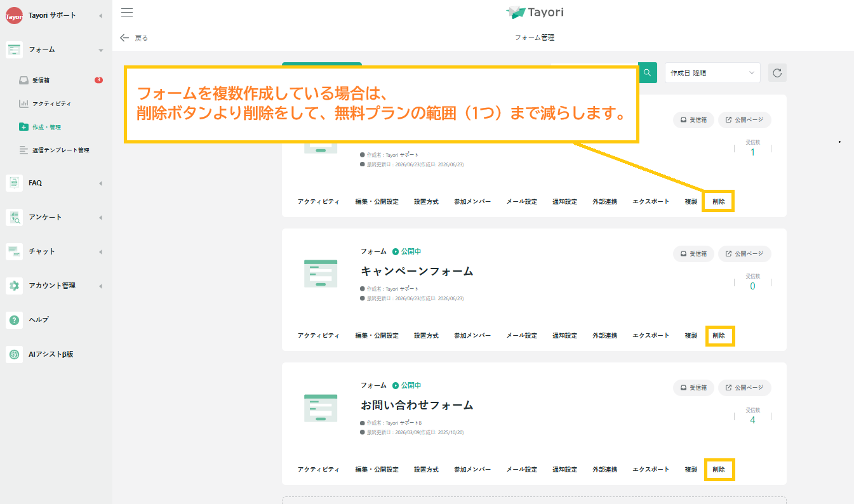Viewport: 854px width, 504px height.
Task: Click the green search button
Action: (x=647, y=73)
